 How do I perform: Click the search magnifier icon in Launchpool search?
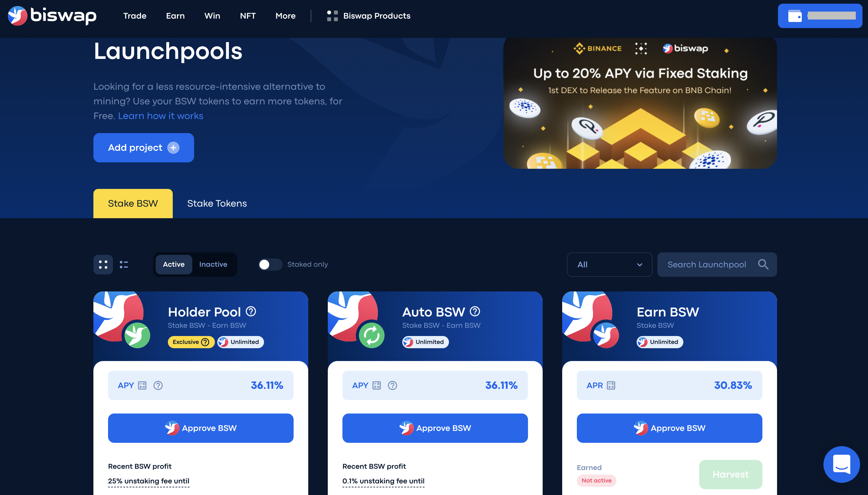763,265
